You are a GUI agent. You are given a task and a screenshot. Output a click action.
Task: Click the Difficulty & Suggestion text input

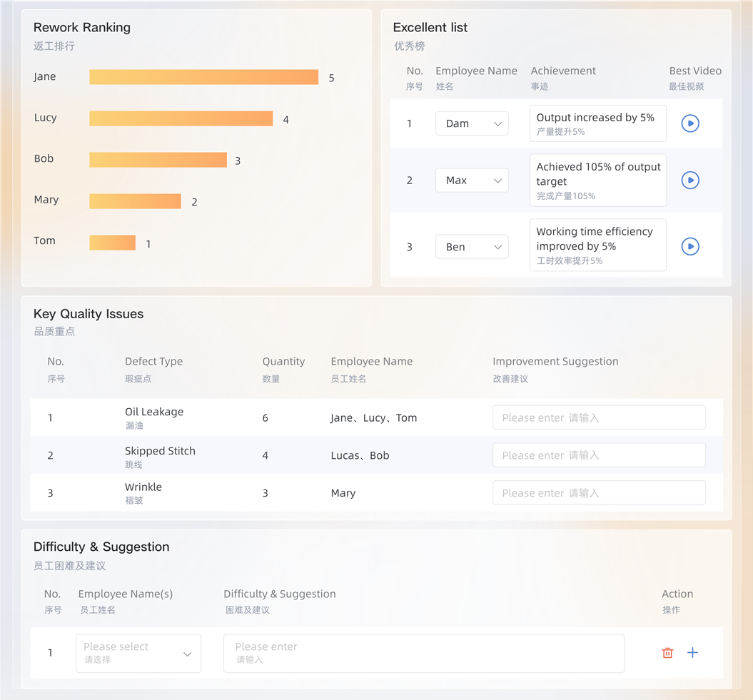423,653
